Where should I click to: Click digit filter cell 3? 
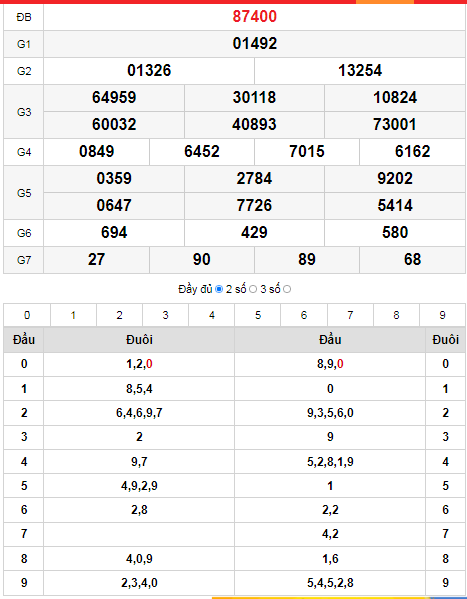[165, 315]
